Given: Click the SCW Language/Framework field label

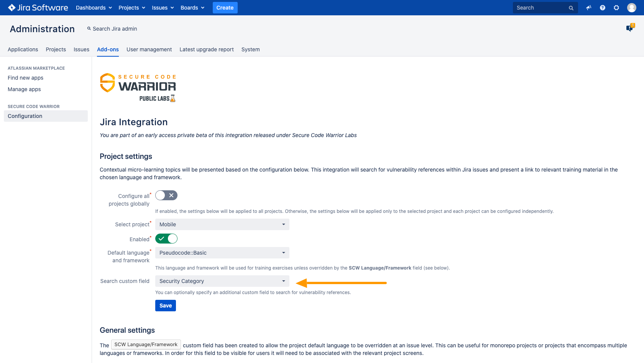Looking at the screenshot, I should 146,345.
